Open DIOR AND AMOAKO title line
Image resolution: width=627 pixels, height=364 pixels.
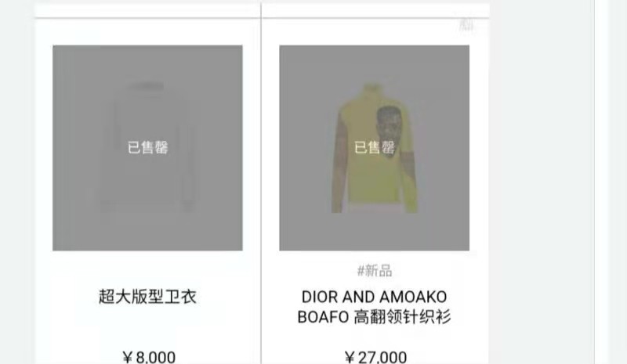[375, 297]
